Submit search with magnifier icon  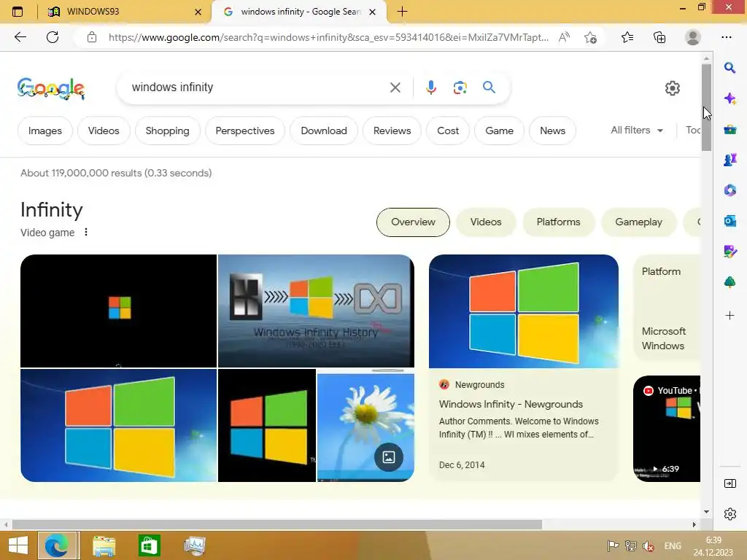(x=489, y=87)
